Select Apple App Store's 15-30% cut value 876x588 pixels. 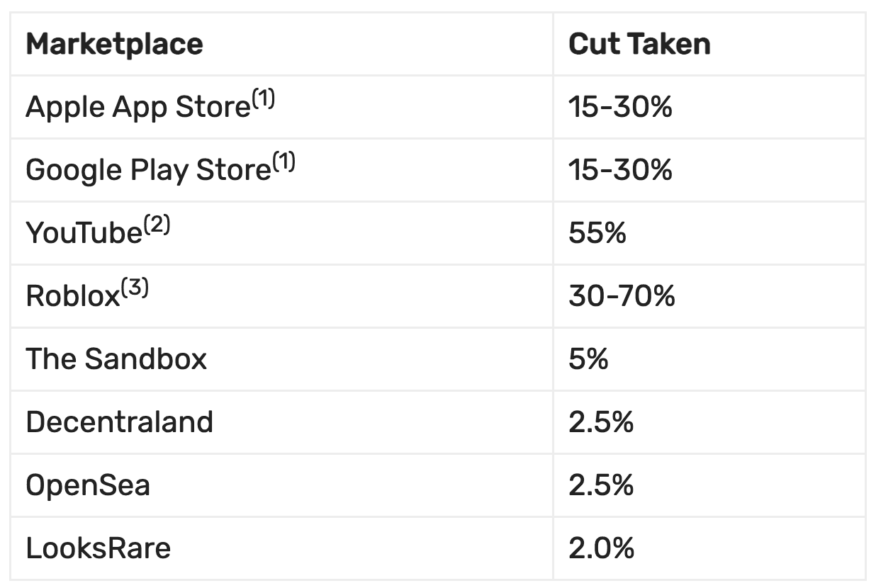pos(619,108)
